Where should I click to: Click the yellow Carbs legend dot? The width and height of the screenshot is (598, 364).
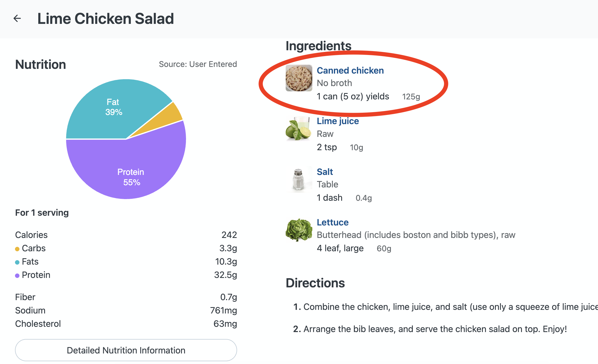tap(17, 249)
